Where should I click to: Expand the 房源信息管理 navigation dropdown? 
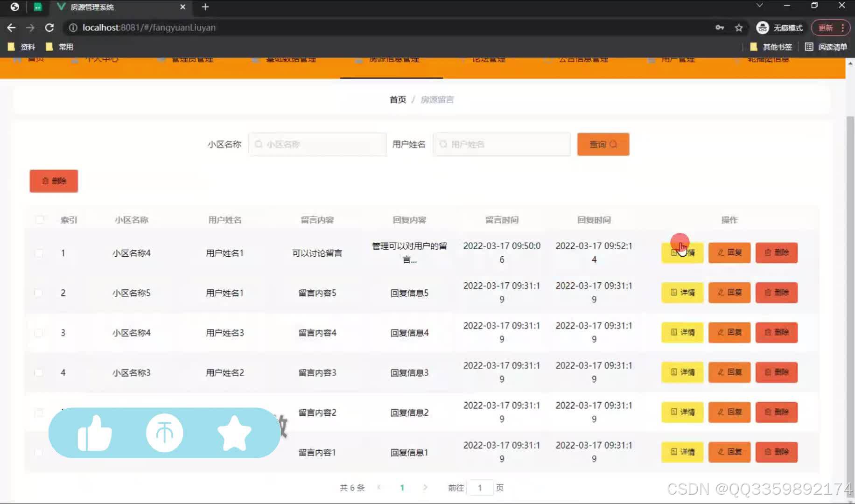(394, 60)
